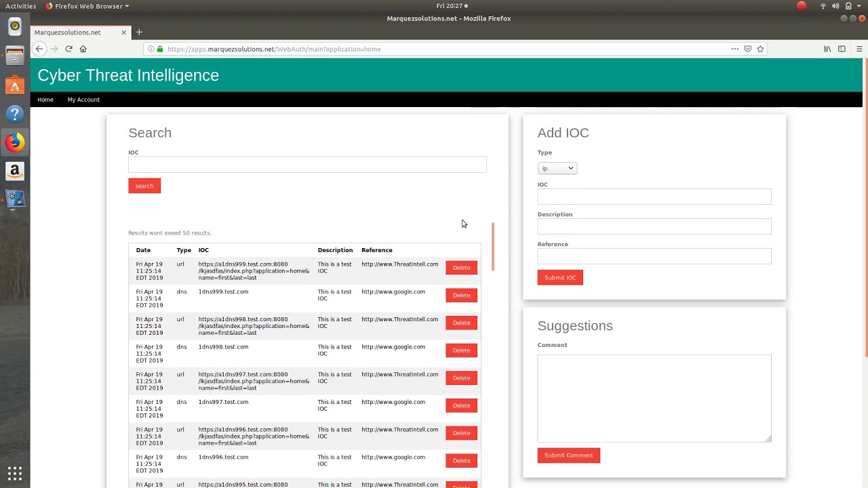The height and width of the screenshot is (488, 868).
Task: Open the Firefox Web Browser app menu
Action: click(87, 6)
